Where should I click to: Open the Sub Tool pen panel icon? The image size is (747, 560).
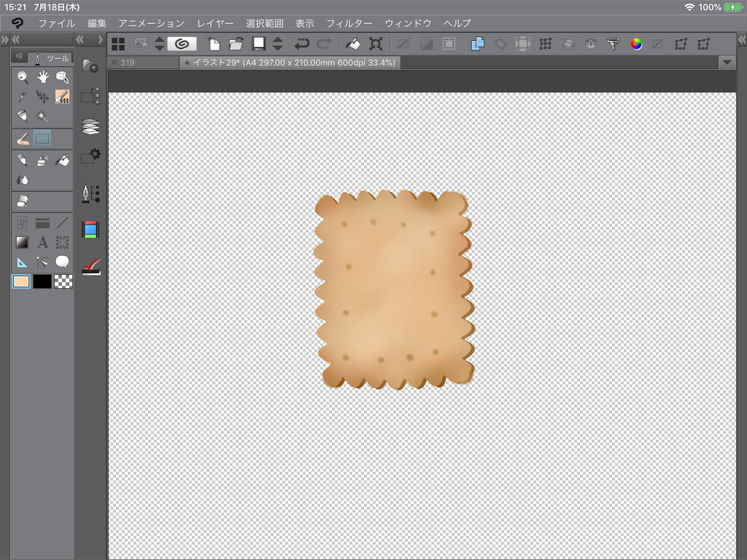(90, 193)
